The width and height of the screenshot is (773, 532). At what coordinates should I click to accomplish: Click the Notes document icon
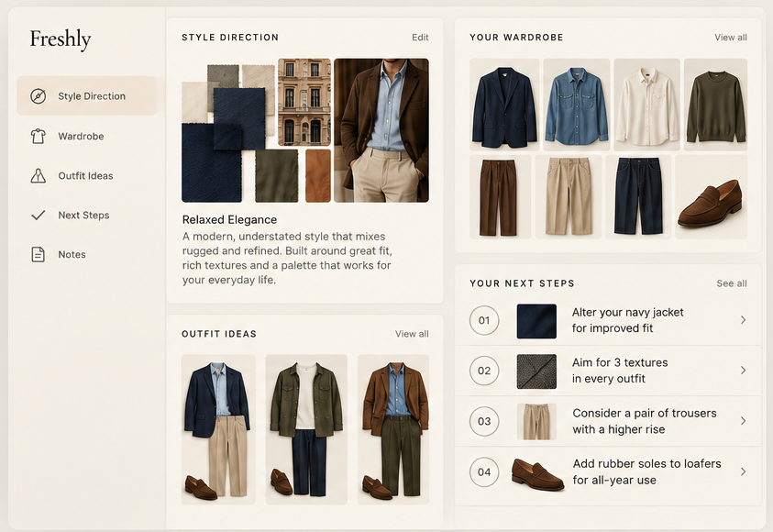point(38,254)
